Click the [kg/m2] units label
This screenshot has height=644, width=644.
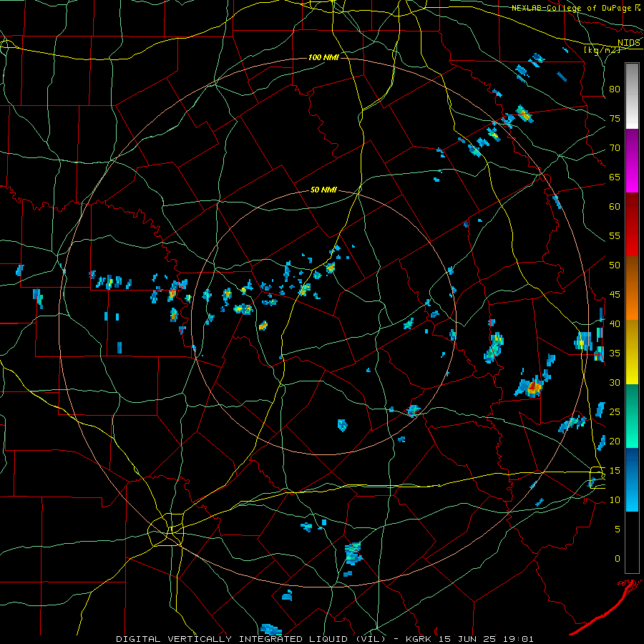coord(602,49)
